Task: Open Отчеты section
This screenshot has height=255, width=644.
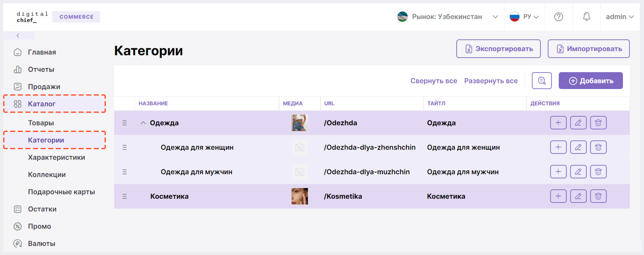Action: [41, 69]
